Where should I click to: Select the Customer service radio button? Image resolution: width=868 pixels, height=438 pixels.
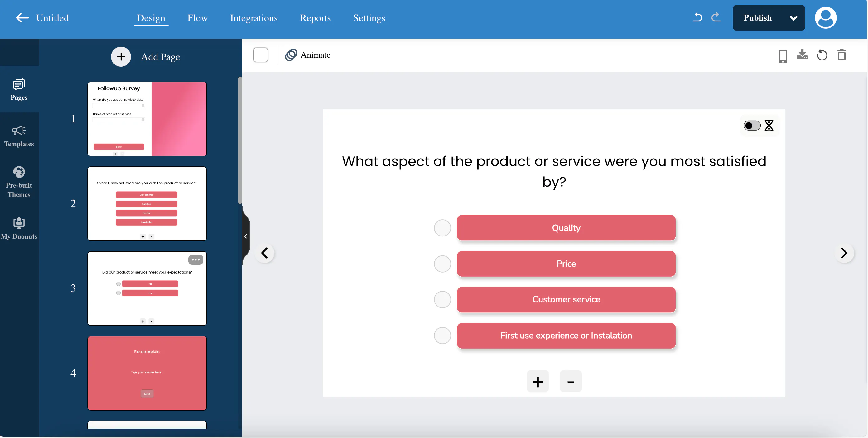pyautogui.click(x=442, y=300)
